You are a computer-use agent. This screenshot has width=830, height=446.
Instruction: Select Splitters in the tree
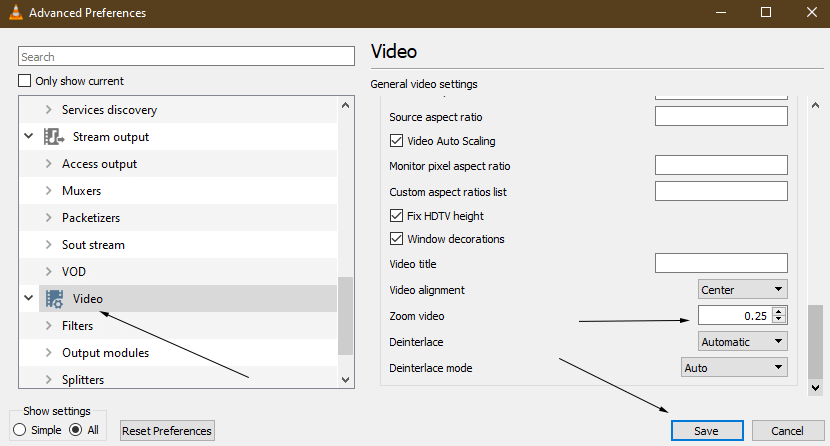coord(83,379)
